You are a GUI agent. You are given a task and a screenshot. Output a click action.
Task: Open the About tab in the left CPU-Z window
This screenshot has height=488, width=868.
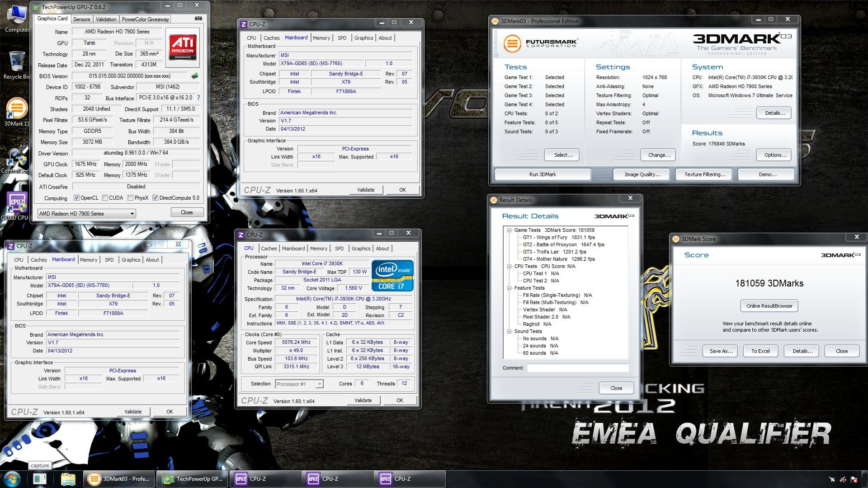point(152,260)
